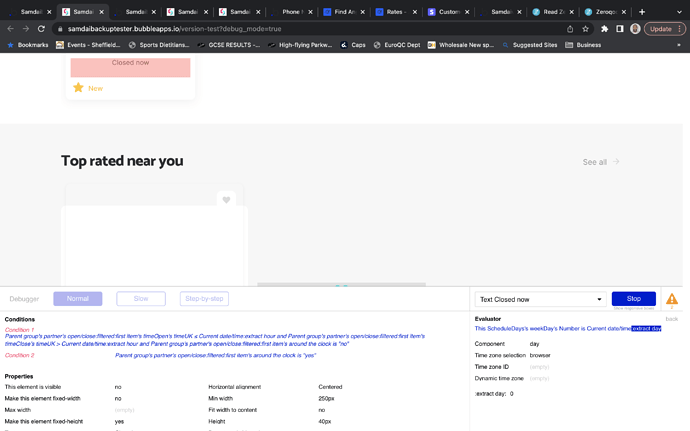Open the Extensions puzzle icon
The image size is (690, 431).
coord(604,29)
